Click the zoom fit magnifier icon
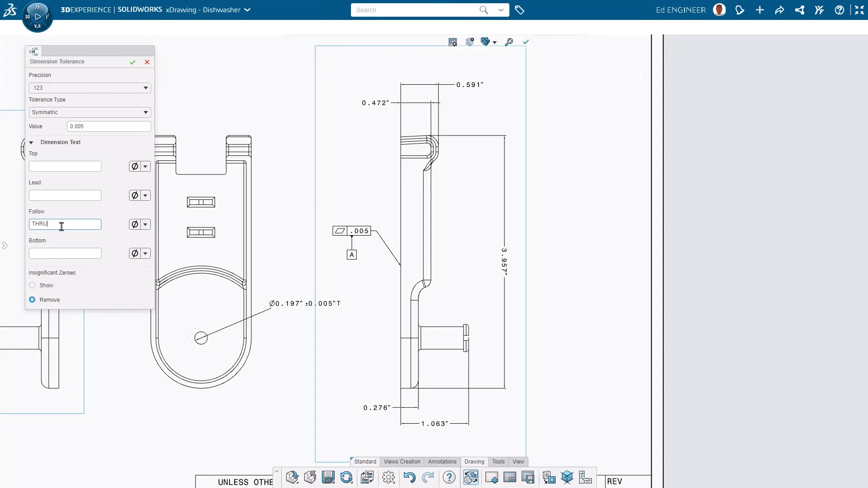The image size is (868, 488). point(509,42)
